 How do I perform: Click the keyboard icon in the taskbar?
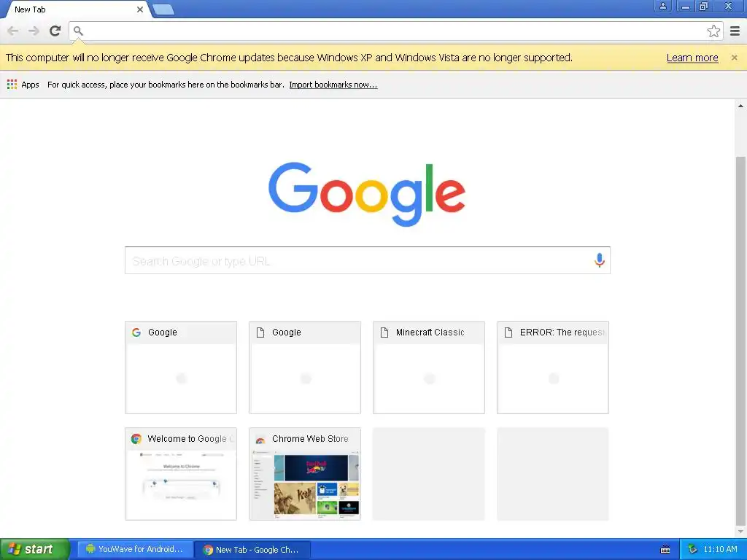click(x=665, y=550)
